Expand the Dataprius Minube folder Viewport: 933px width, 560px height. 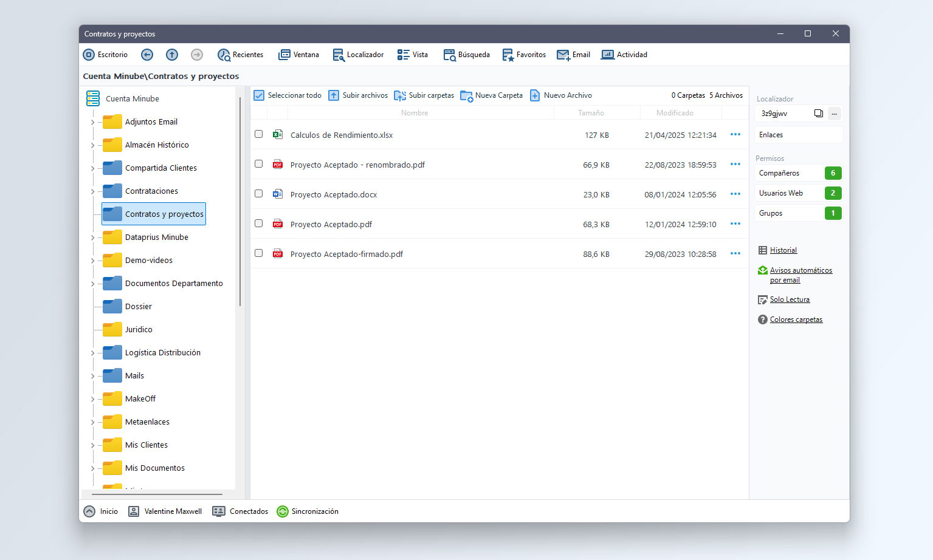point(92,237)
